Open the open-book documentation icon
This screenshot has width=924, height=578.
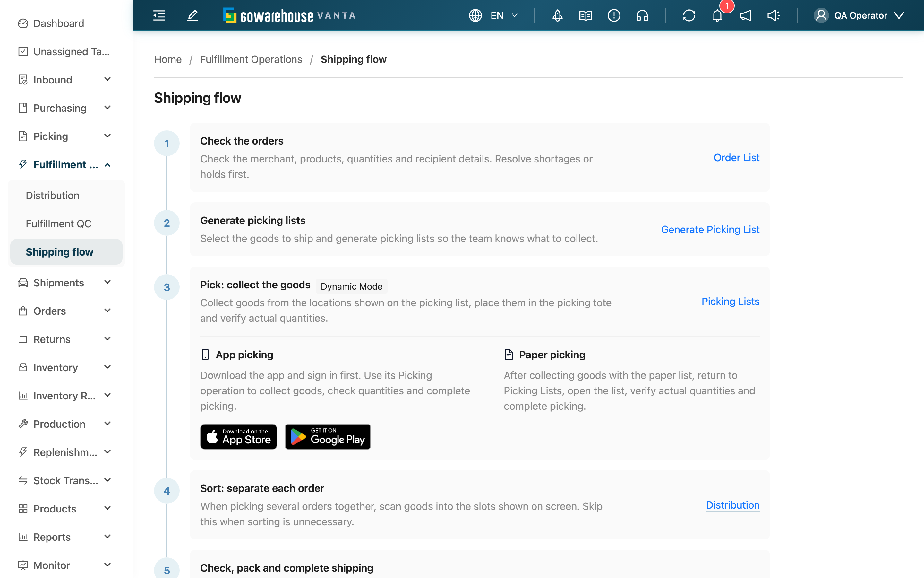pyautogui.click(x=586, y=16)
